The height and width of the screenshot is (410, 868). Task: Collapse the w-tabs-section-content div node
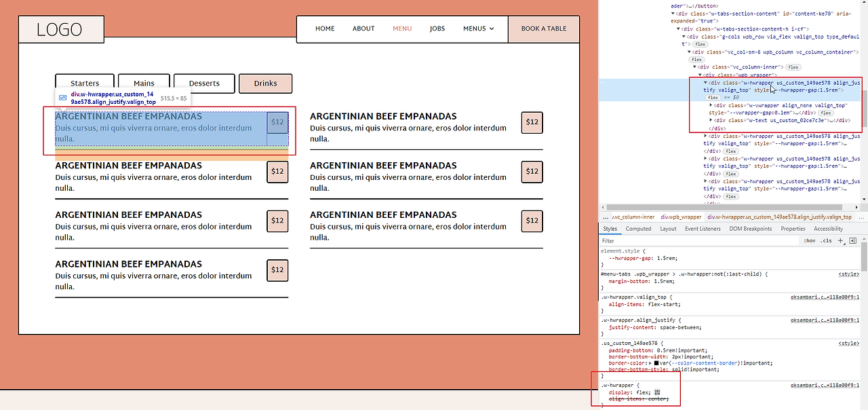pos(673,14)
